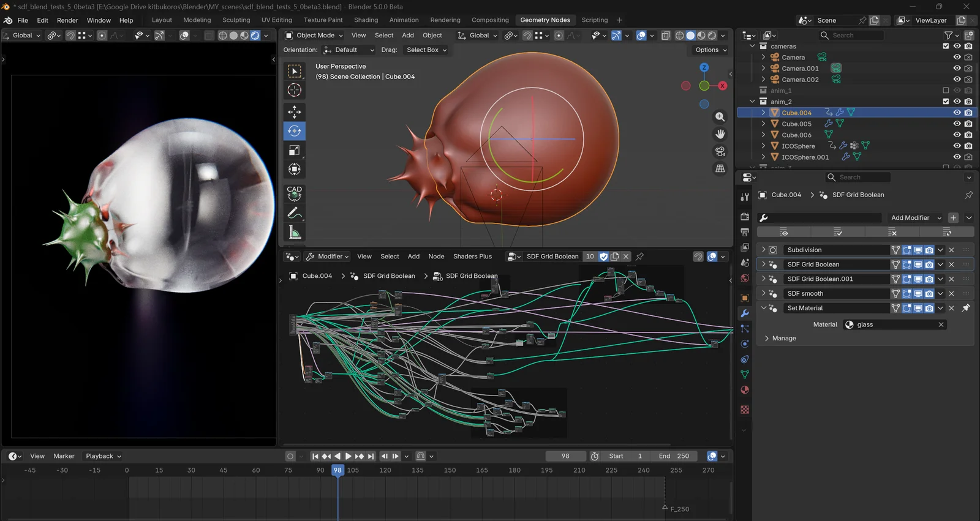980x521 pixels.
Task: Click the current frame 98 marker
Action: click(337, 470)
